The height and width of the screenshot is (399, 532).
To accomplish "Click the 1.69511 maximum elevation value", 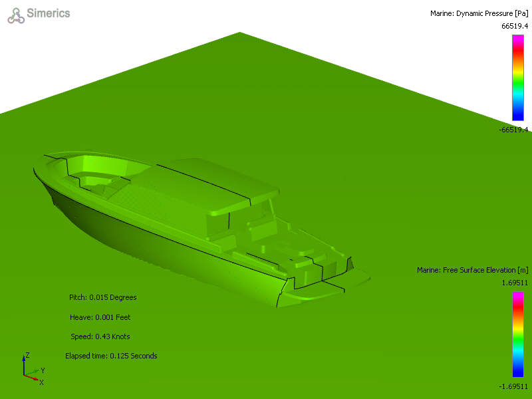I will (x=515, y=283).
